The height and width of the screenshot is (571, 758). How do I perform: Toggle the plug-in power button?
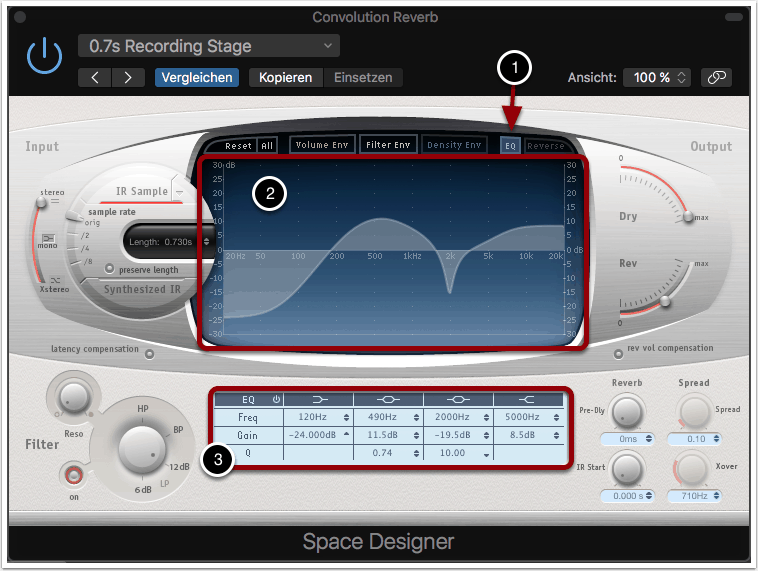point(44,55)
